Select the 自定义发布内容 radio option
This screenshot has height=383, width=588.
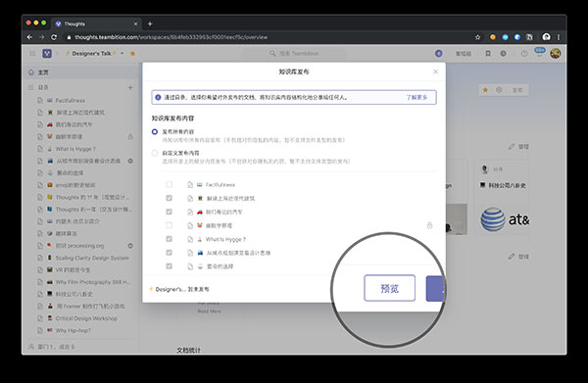pyautogui.click(x=155, y=153)
